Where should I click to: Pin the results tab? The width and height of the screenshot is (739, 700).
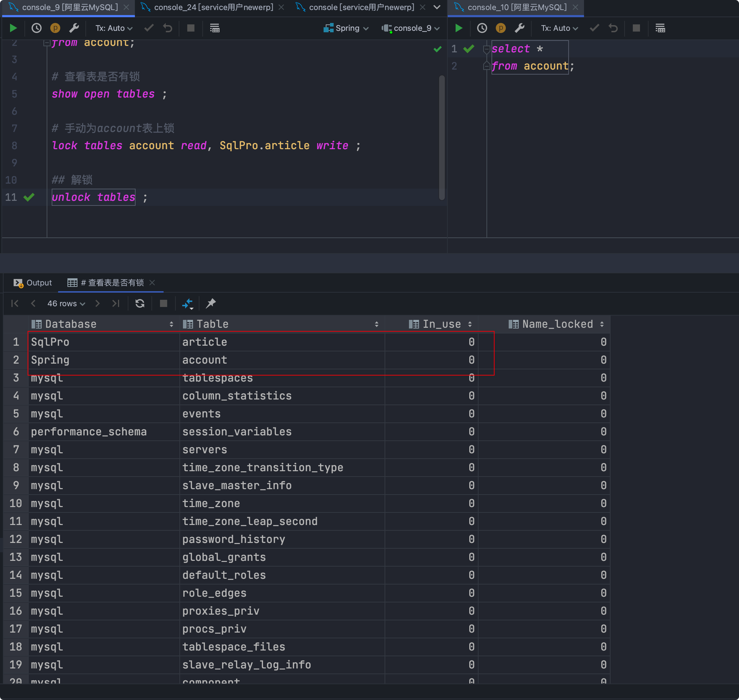pos(211,303)
